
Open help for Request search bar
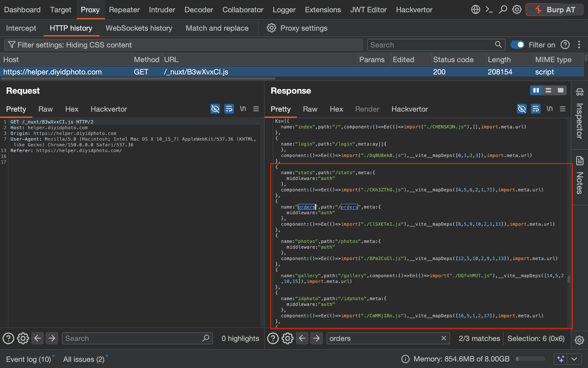pyautogui.click(x=8, y=338)
